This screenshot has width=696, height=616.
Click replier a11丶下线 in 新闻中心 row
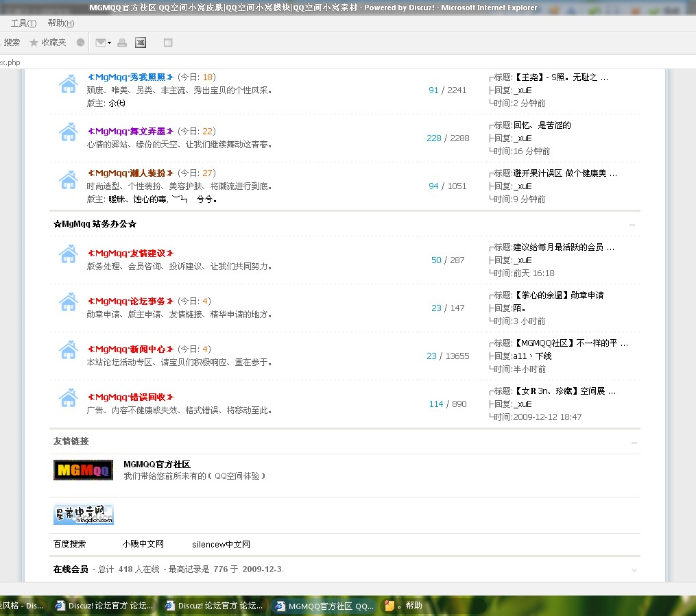[x=532, y=356]
